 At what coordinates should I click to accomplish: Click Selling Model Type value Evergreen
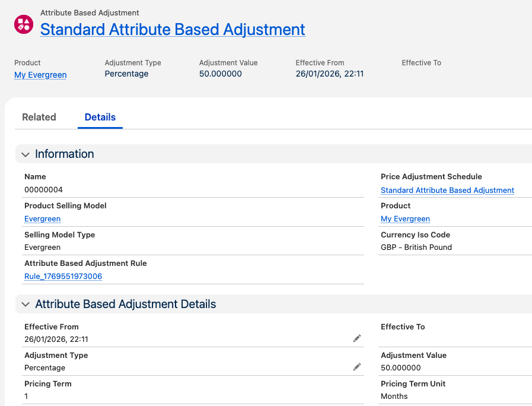[42, 247]
